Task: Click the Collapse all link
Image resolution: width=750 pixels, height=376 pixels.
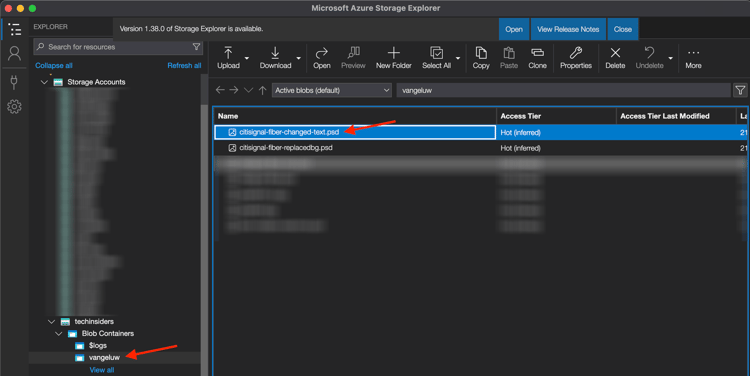Action: pos(54,66)
